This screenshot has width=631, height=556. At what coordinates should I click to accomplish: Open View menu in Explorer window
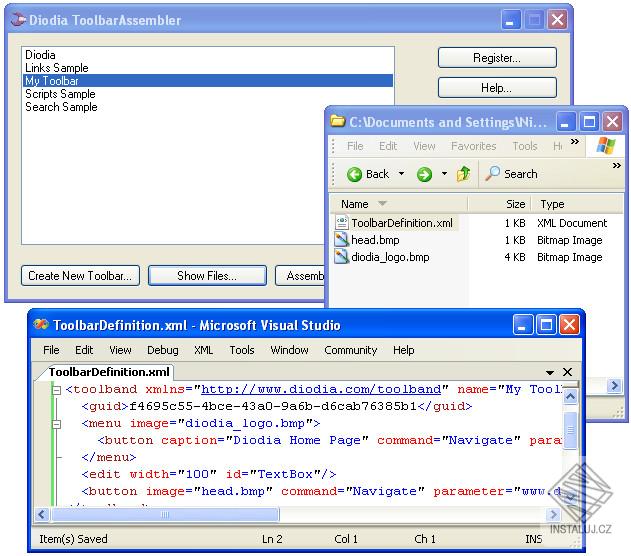pyautogui.click(x=424, y=146)
